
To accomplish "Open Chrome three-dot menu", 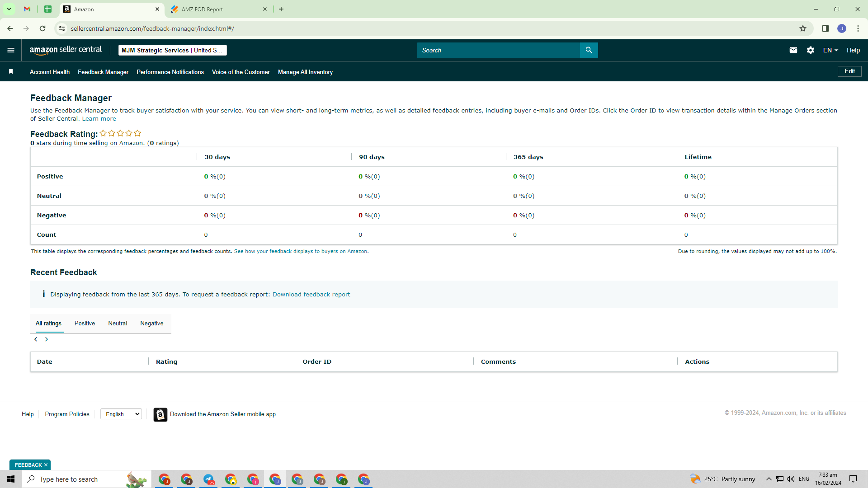I will pos(858,28).
